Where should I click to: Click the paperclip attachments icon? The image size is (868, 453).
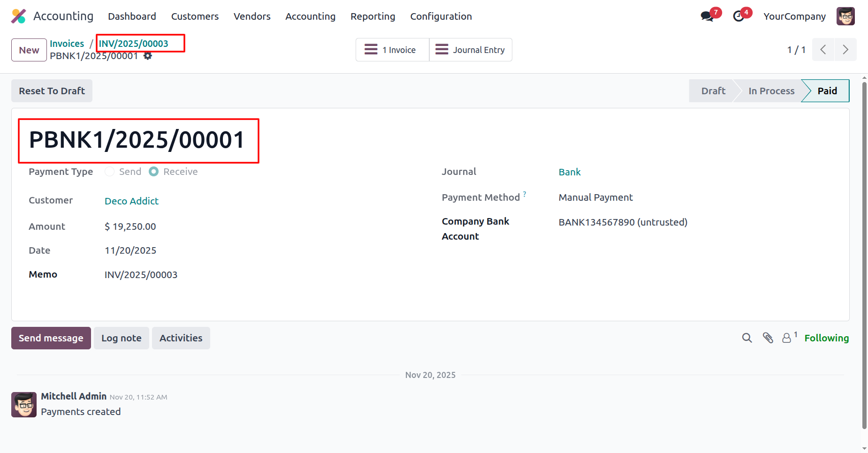click(768, 338)
